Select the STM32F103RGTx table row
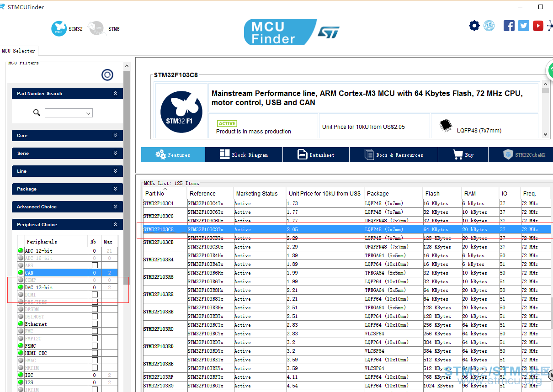 tap(346, 386)
